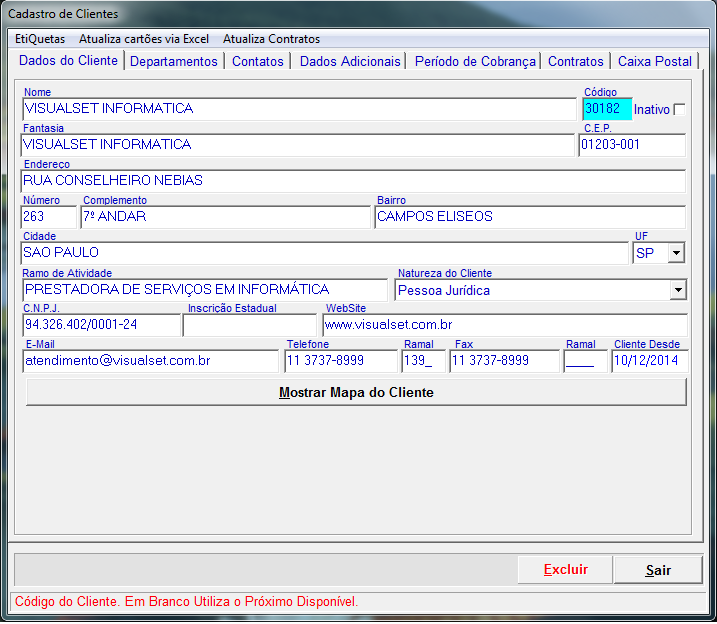Open the EtiQuetas menu
The image size is (717, 624).
point(40,39)
